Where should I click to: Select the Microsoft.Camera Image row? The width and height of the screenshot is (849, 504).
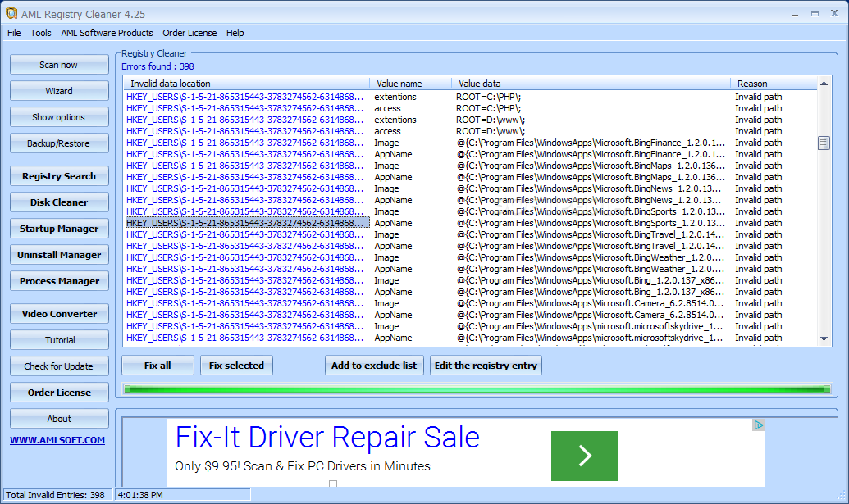pyautogui.click(x=470, y=303)
